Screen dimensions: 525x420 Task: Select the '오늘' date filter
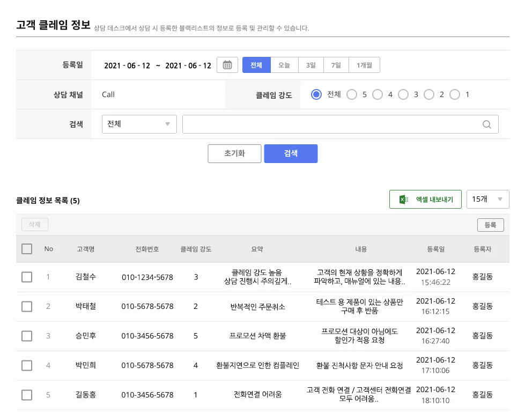(284, 64)
